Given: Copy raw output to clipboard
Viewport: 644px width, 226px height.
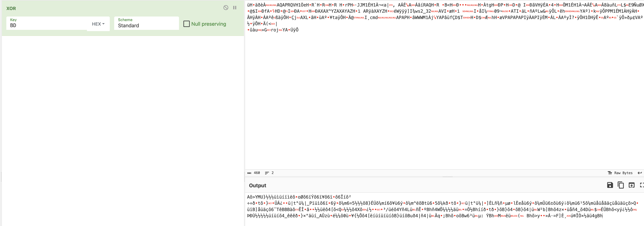Looking at the screenshot, I should [x=621, y=185].
